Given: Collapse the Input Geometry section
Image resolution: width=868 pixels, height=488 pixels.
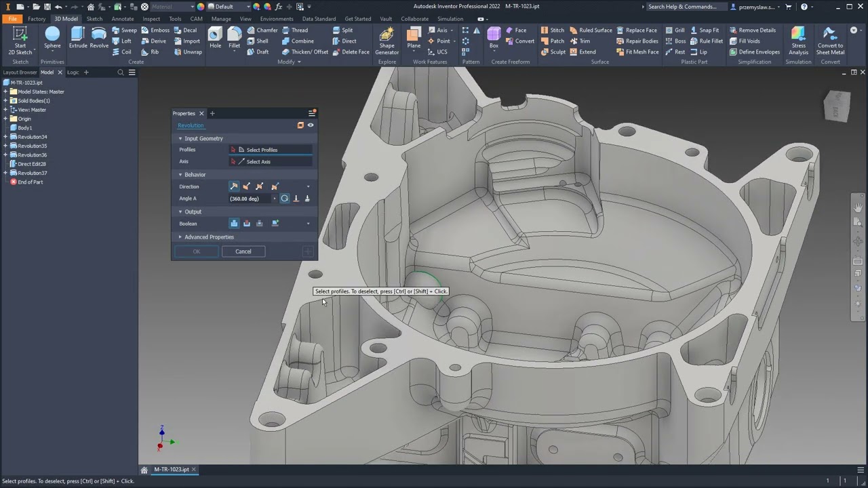Looking at the screenshot, I should pyautogui.click(x=180, y=138).
